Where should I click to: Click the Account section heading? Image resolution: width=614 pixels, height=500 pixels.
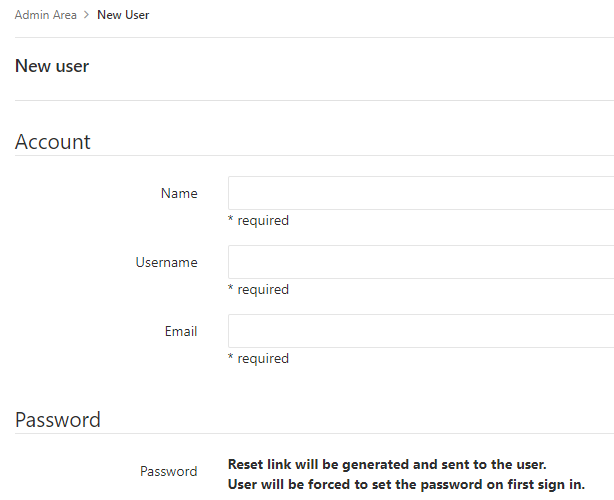click(52, 141)
